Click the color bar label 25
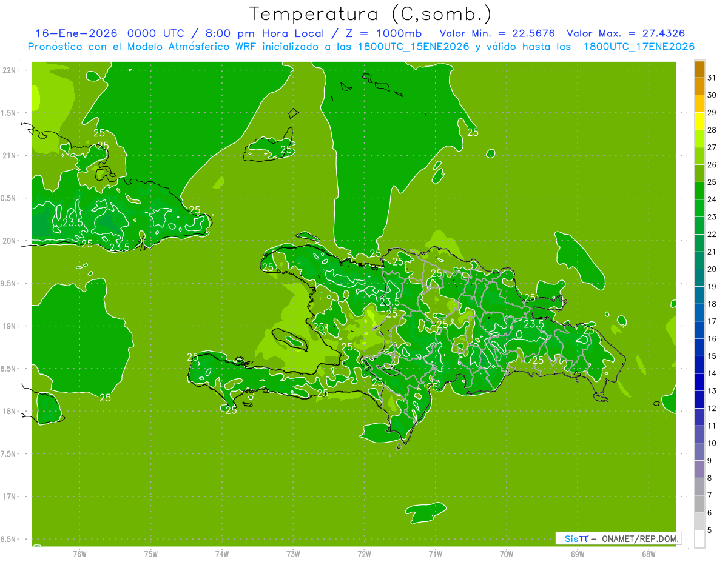The width and height of the screenshot is (728, 562). click(x=712, y=182)
